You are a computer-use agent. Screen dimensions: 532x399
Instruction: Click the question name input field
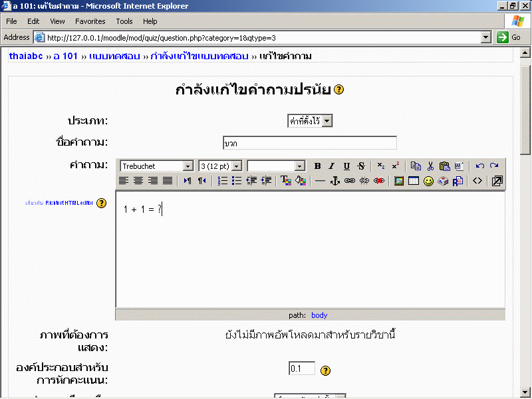point(309,143)
